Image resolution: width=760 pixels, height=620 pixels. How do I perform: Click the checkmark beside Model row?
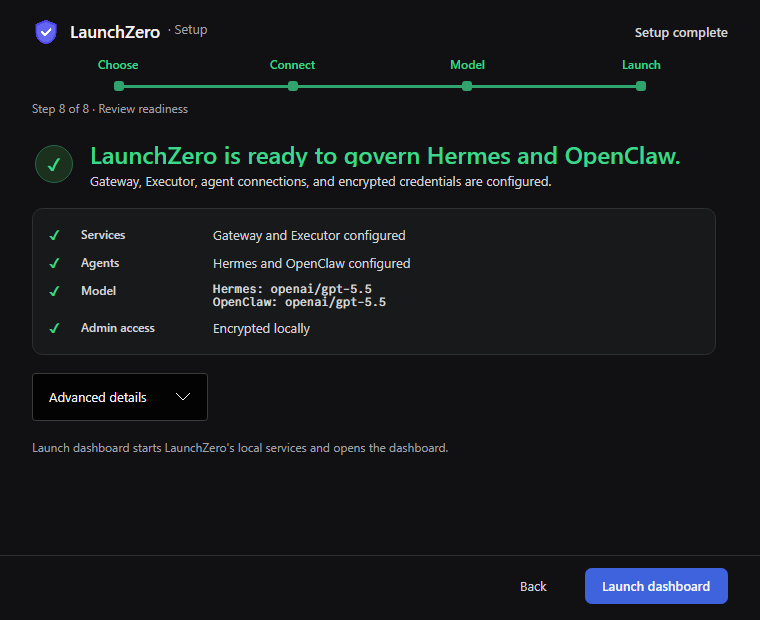(54, 291)
